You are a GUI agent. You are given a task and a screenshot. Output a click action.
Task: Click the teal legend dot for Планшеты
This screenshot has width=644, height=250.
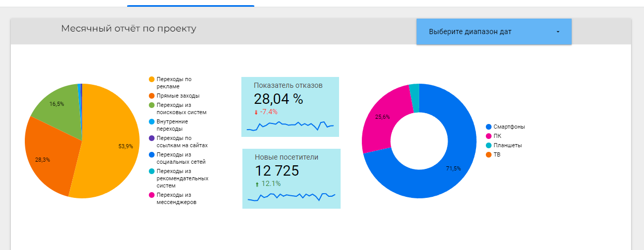pos(488,145)
